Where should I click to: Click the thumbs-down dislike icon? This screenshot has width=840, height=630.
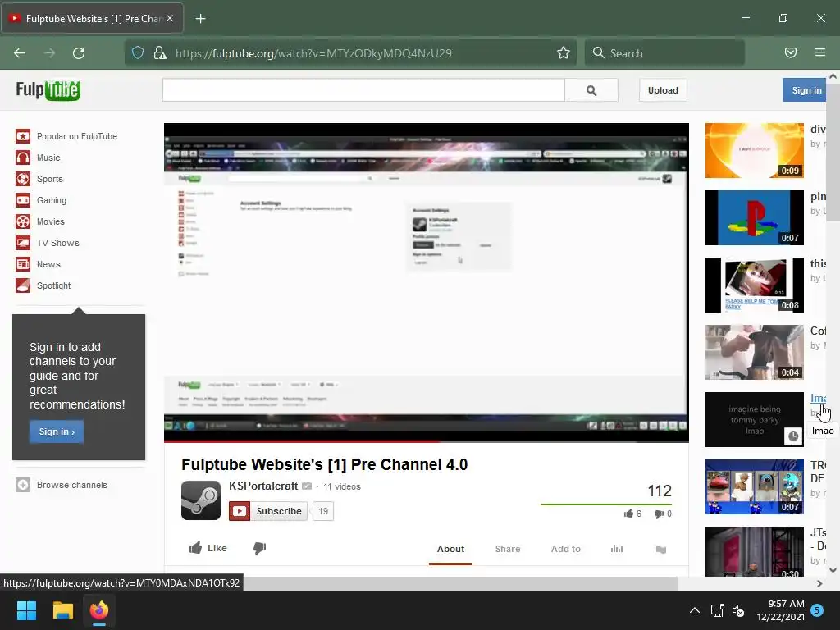point(260,548)
